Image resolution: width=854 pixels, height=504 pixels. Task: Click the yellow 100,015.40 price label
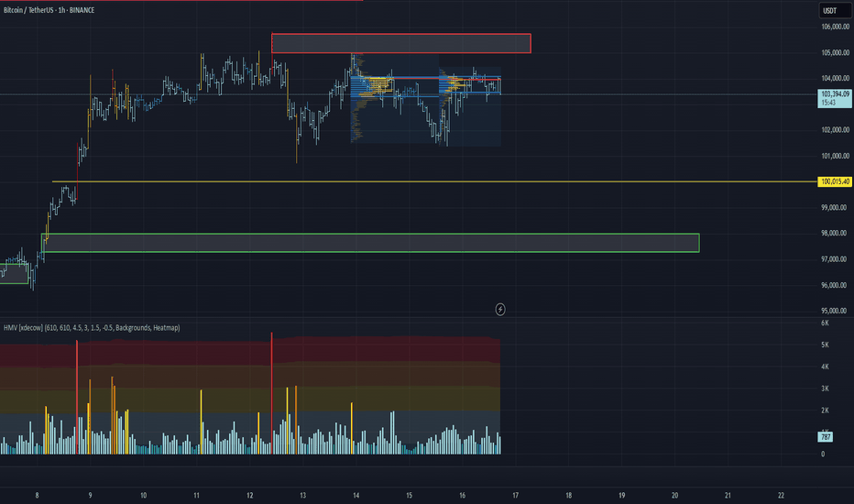(835, 181)
